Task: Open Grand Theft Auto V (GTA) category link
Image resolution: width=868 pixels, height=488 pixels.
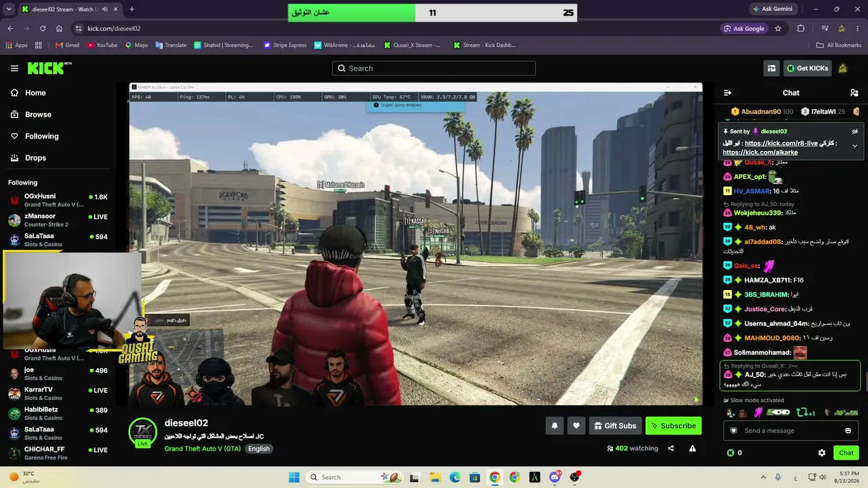Action: (x=202, y=449)
